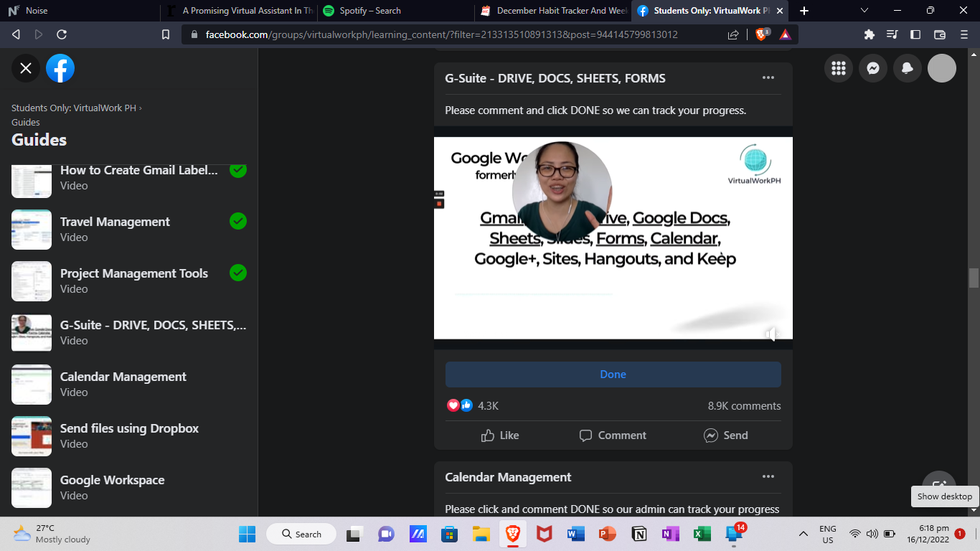Click the Brave Rewards triangle icon
980x551 pixels.
785,34
